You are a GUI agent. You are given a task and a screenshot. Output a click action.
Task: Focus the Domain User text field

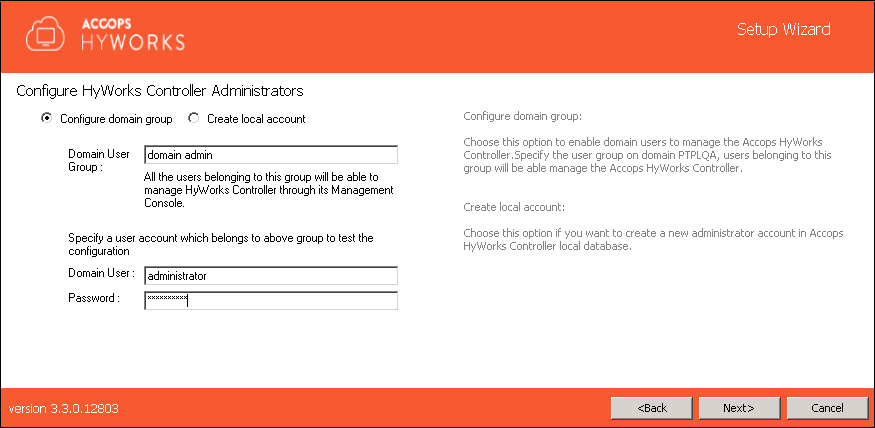click(x=271, y=276)
